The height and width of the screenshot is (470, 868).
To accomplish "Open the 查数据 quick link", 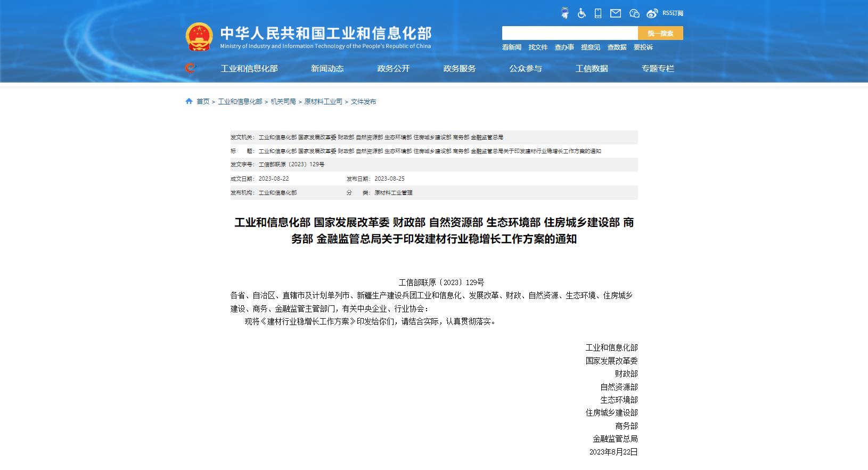I will [x=617, y=47].
